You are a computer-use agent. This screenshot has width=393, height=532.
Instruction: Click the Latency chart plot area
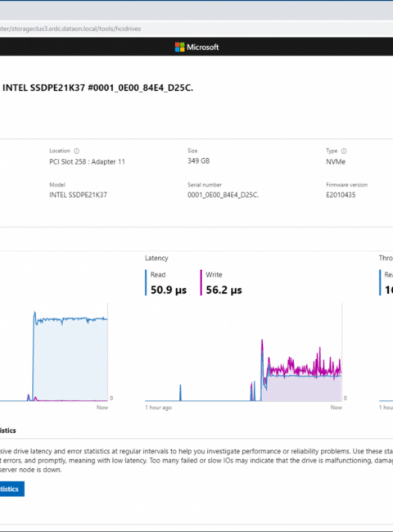[243, 352]
